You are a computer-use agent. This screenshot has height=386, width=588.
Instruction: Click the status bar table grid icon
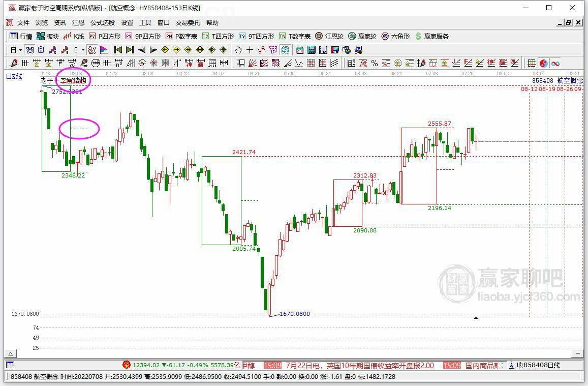point(10,365)
